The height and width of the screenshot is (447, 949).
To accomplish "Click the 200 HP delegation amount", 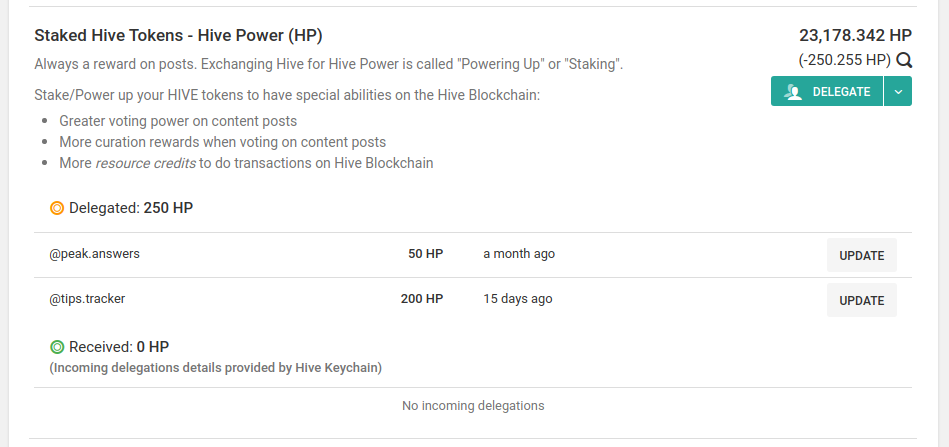I will click(422, 299).
